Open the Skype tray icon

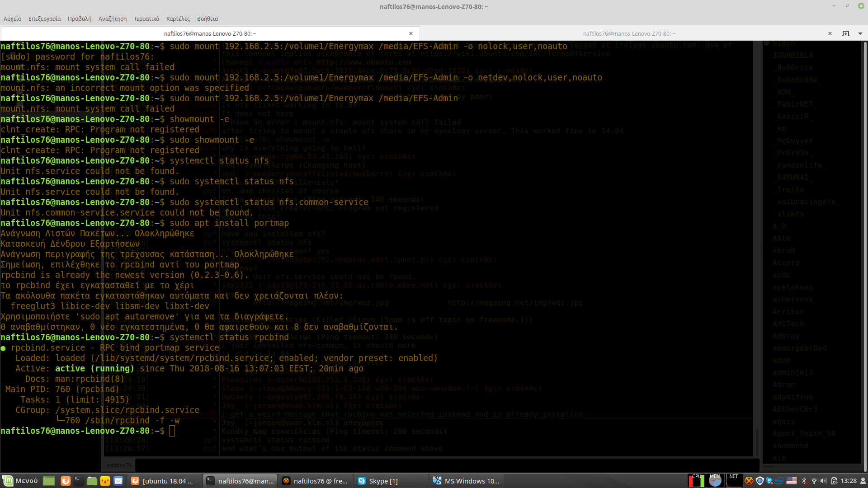769,481
